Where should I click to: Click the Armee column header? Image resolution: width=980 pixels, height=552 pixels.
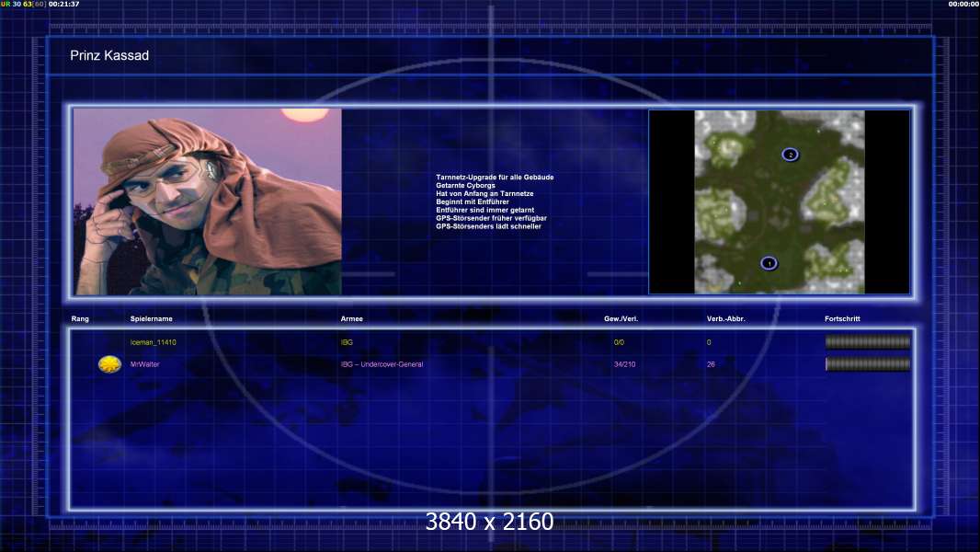click(x=352, y=319)
